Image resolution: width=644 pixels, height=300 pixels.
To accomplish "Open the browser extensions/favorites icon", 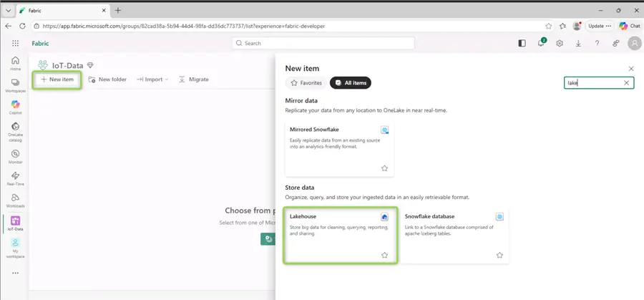I will [x=562, y=26].
